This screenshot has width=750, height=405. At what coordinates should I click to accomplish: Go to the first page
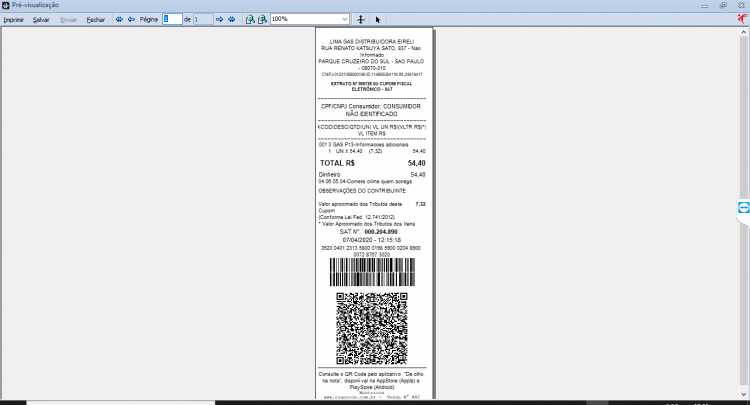119,20
